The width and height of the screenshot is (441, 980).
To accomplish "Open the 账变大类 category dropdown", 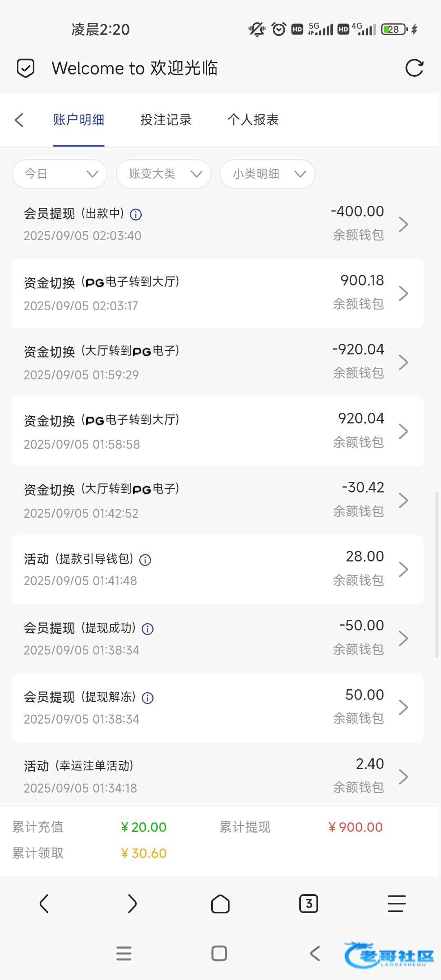I will point(164,174).
